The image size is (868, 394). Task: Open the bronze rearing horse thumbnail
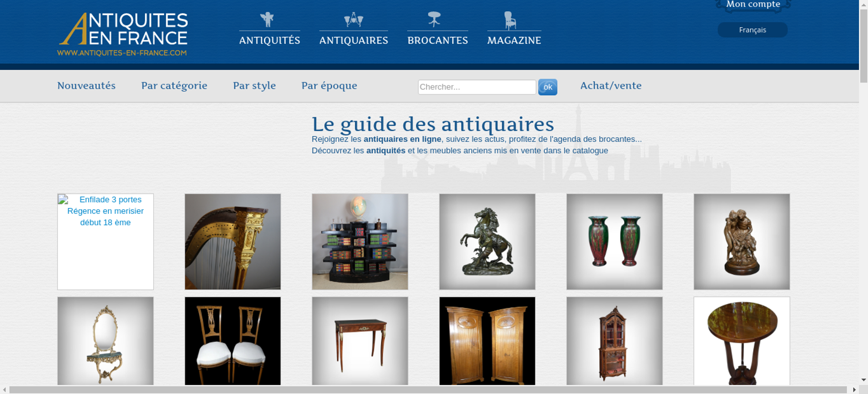tap(487, 242)
